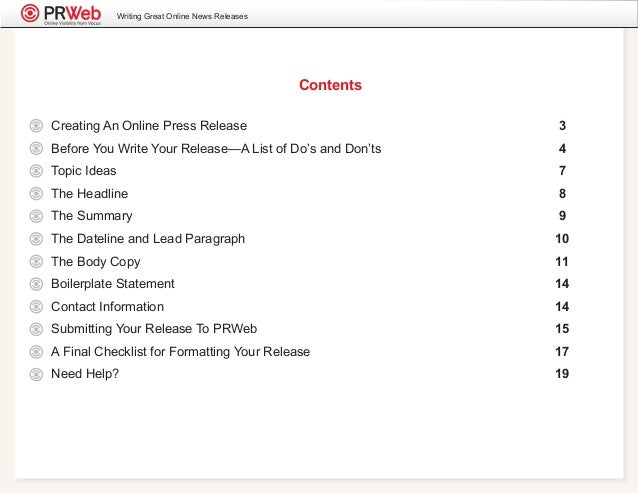The image size is (638, 493).
Task: Select the 'Boilerplate Statement' entry
Action: coord(113,284)
